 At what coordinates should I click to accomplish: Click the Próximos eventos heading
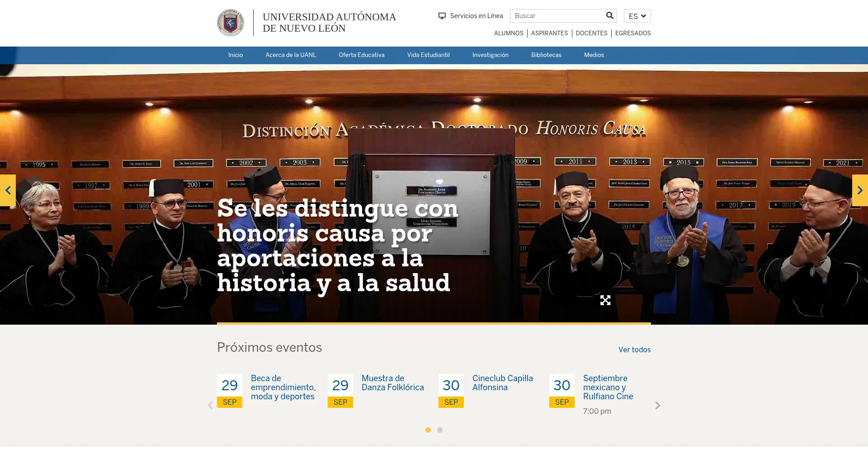269,348
